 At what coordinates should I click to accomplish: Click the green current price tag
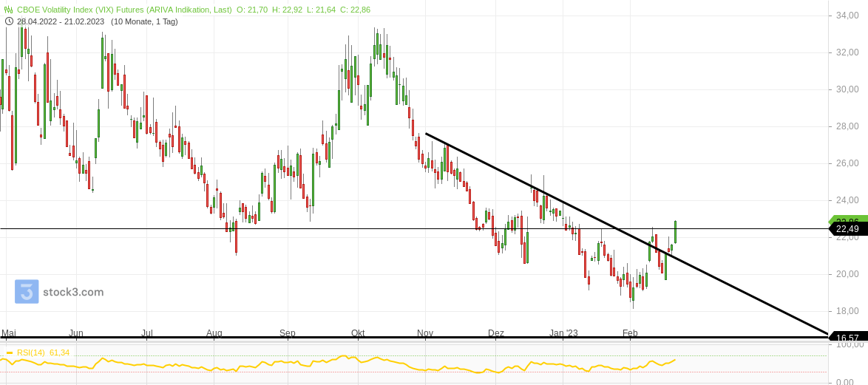(847, 219)
